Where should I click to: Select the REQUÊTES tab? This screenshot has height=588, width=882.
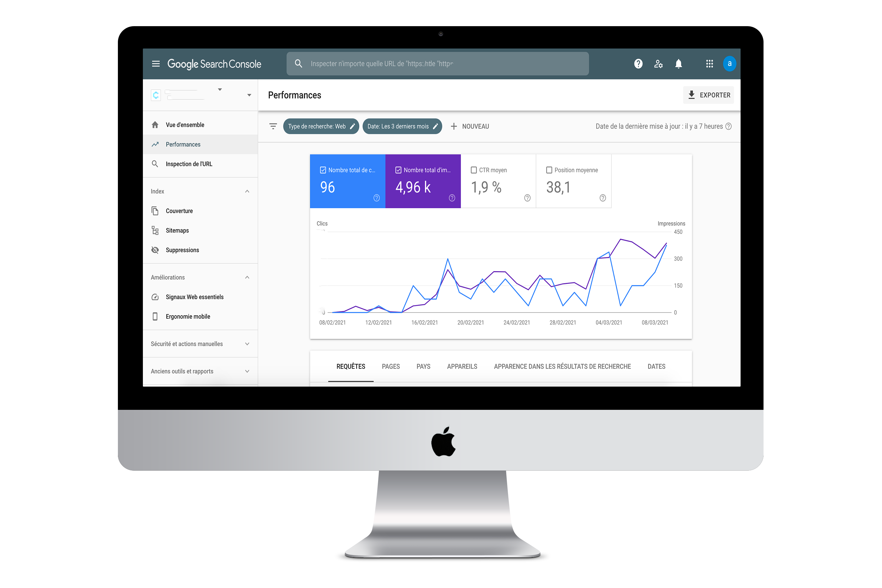(x=351, y=366)
